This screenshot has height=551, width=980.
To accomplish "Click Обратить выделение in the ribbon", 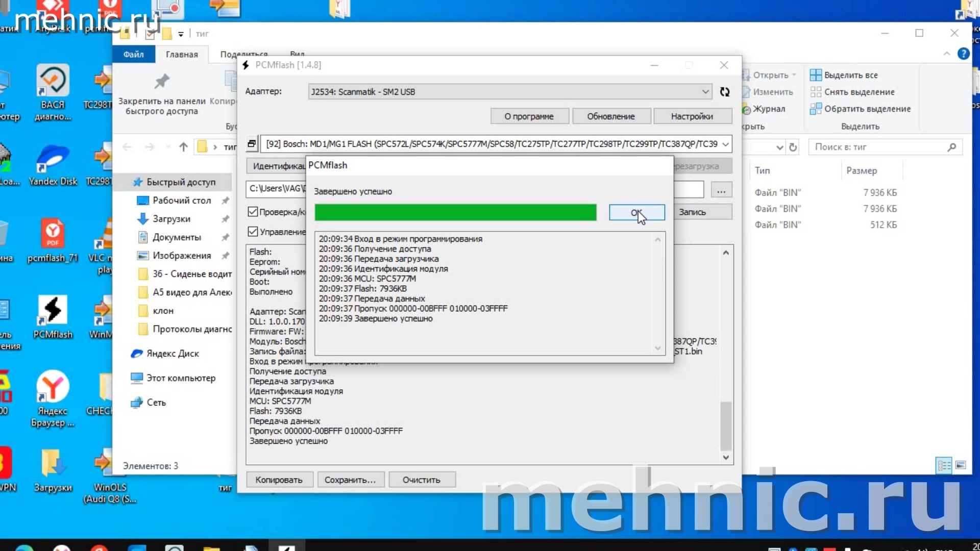I will click(x=861, y=109).
